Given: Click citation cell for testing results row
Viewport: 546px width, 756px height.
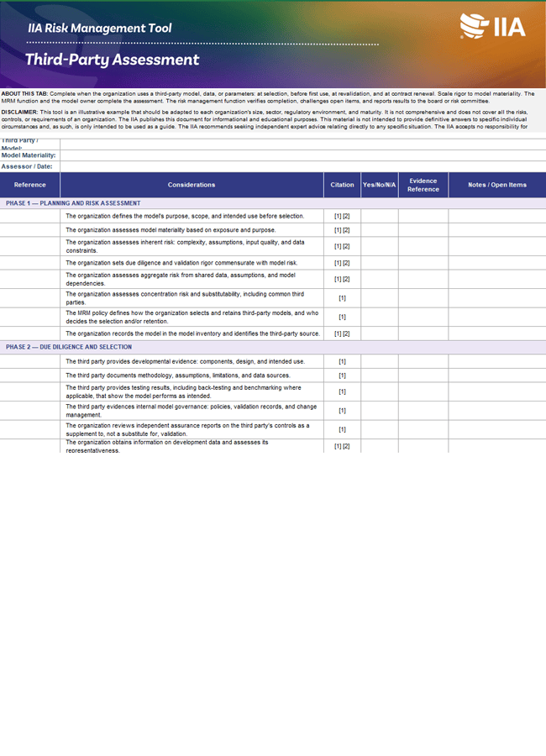Looking at the screenshot, I should 342,391.
